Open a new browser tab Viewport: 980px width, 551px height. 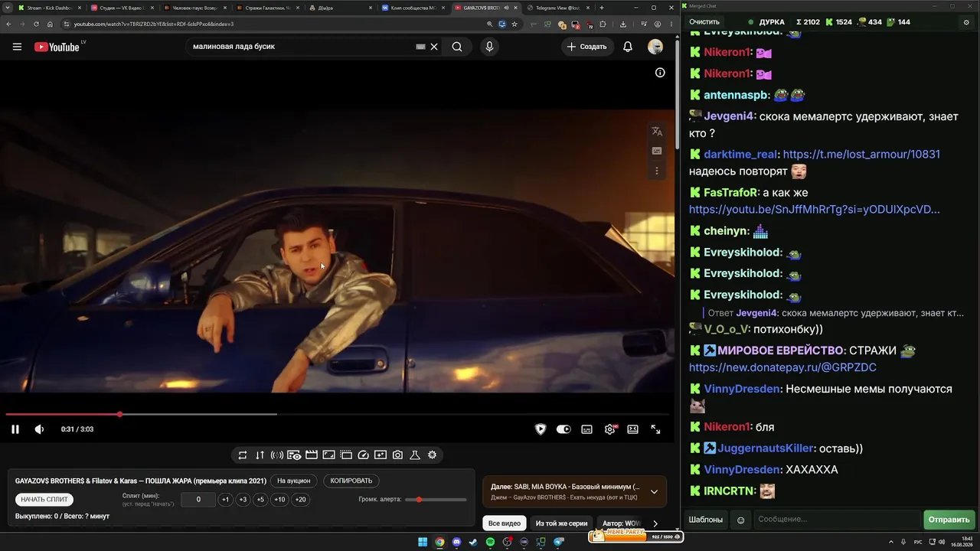tap(602, 8)
